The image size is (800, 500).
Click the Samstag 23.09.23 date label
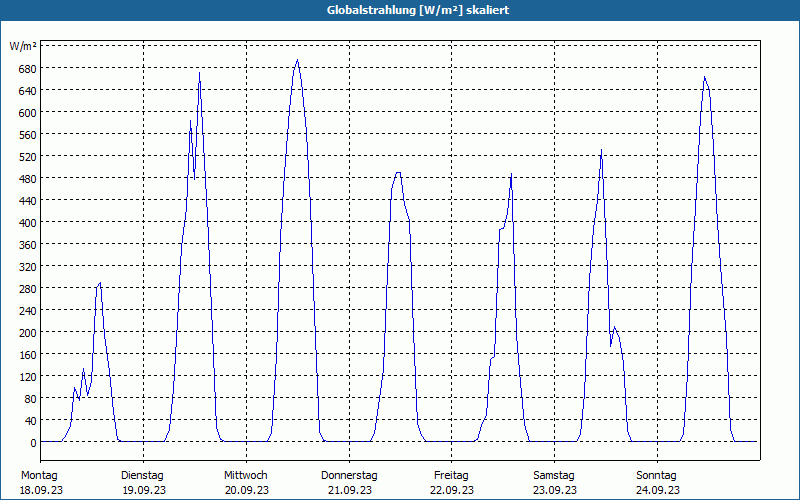click(x=555, y=483)
